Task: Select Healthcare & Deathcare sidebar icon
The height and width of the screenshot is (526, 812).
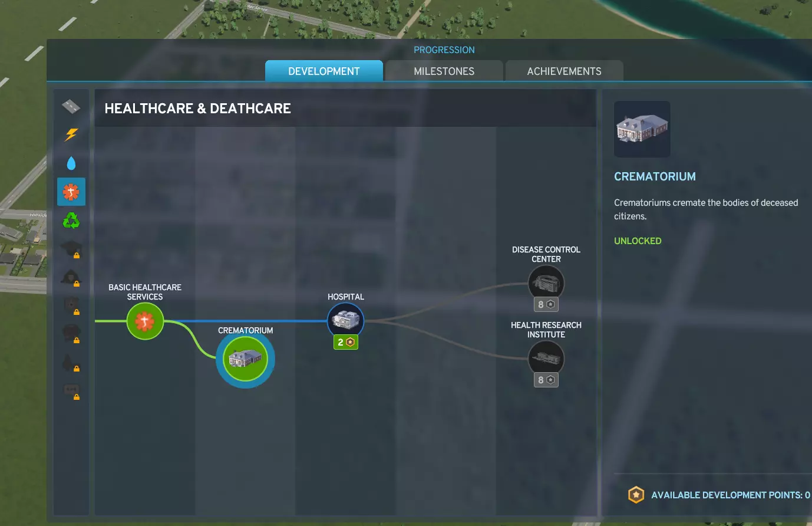Action: pyautogui.click(x=71, y=192)
